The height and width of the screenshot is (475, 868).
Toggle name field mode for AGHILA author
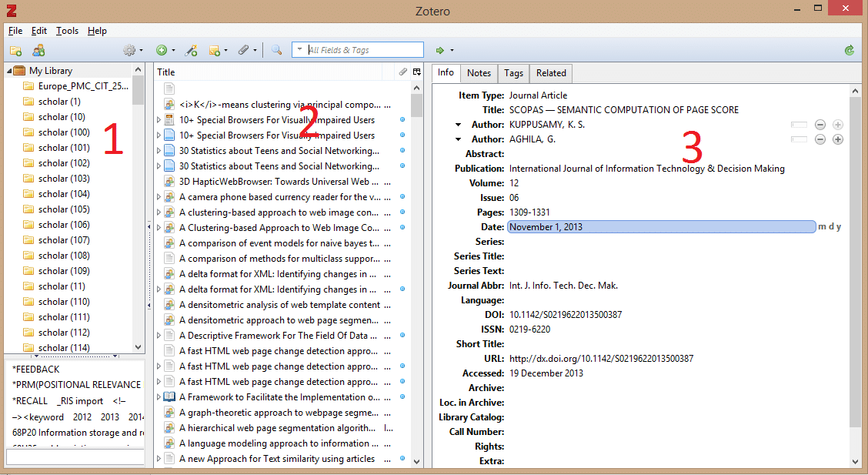click(800, 139)
